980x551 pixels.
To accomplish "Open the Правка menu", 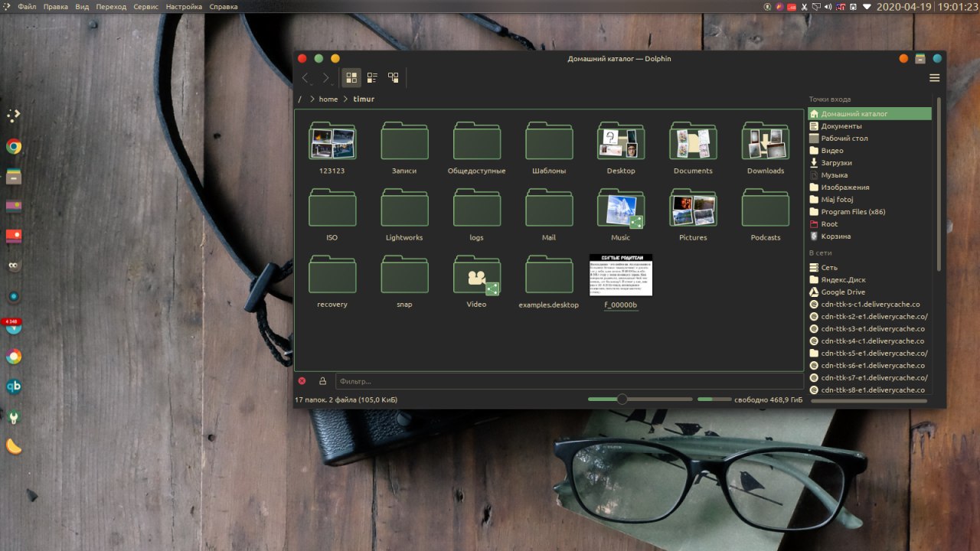I will point(56,7).
